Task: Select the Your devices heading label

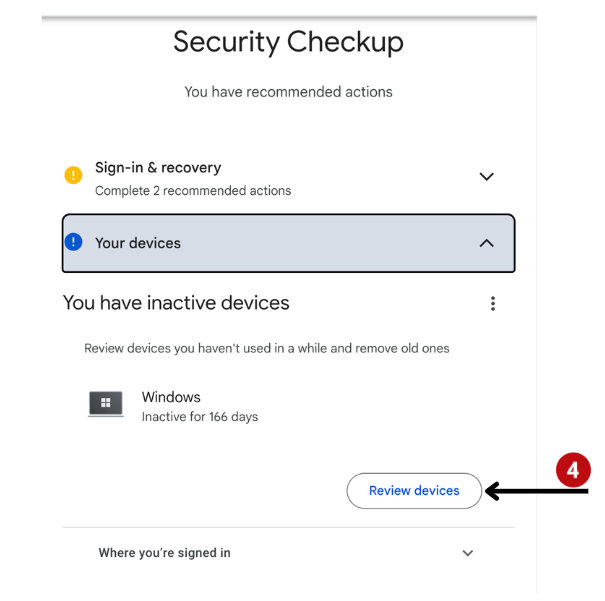Action: pos(138,243)
